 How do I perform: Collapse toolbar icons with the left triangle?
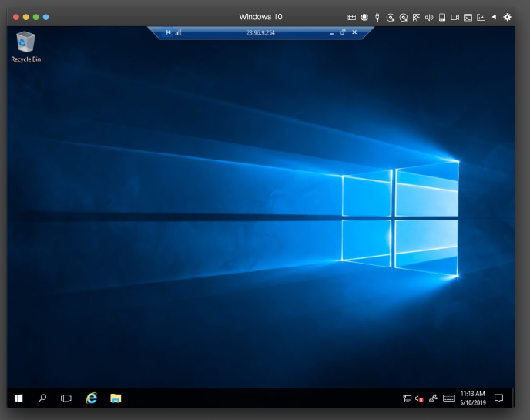(x=494, y=17)
